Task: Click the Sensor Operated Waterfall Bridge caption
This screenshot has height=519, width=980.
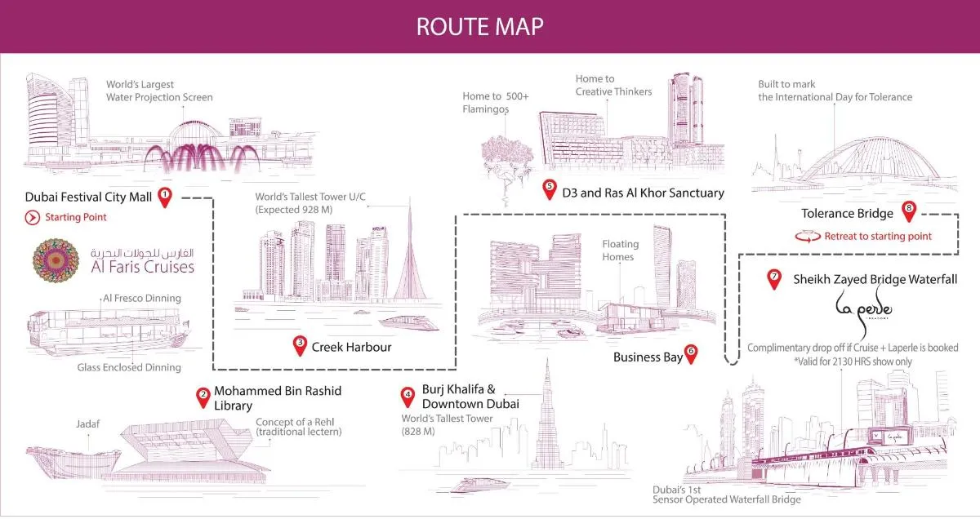Action: pos(726,495)
